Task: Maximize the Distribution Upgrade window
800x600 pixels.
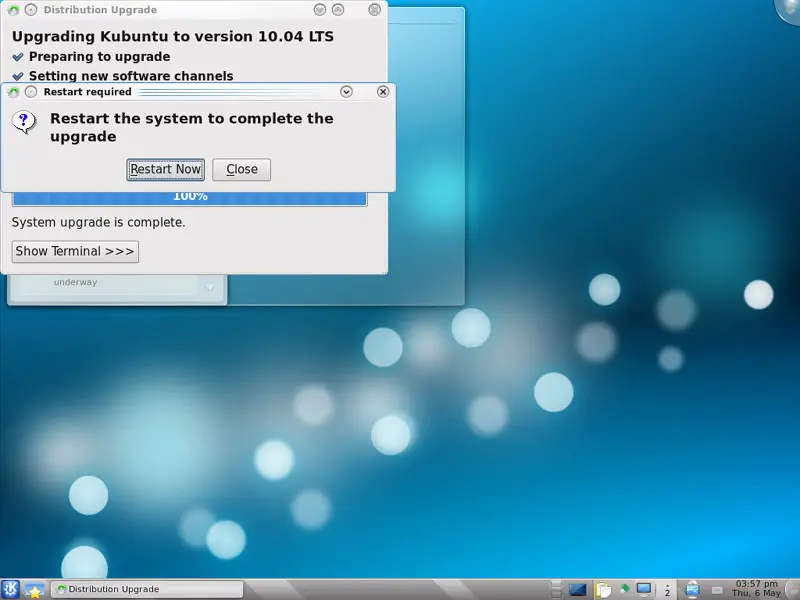Action: click(338, 10)
